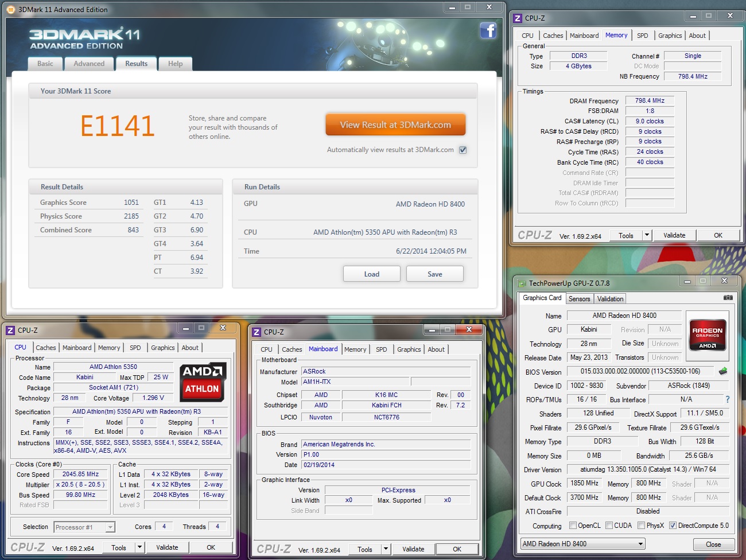Open Graphics tab in CPU-Z Mainboard window
Image resolution: width=746 pixels, height=560 pixels.
[409, 349]
